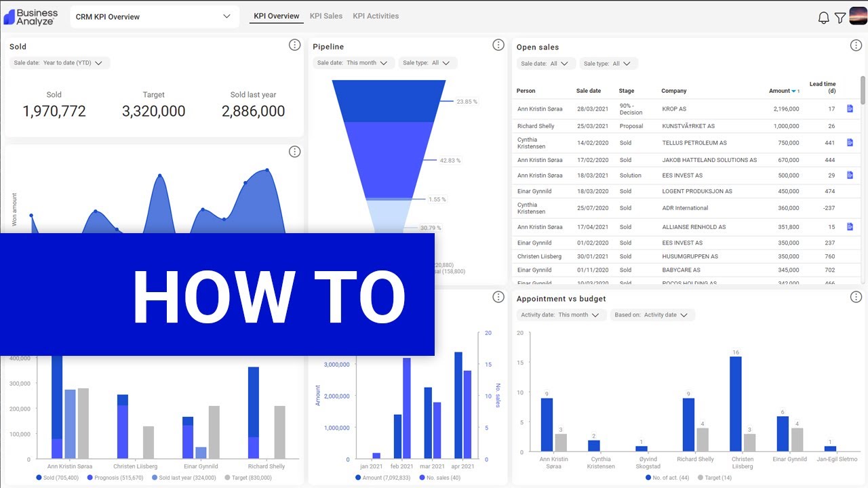Screen dimensions: 868x488
Task: Click the Business Analyze logo
Action: (31, 16)
